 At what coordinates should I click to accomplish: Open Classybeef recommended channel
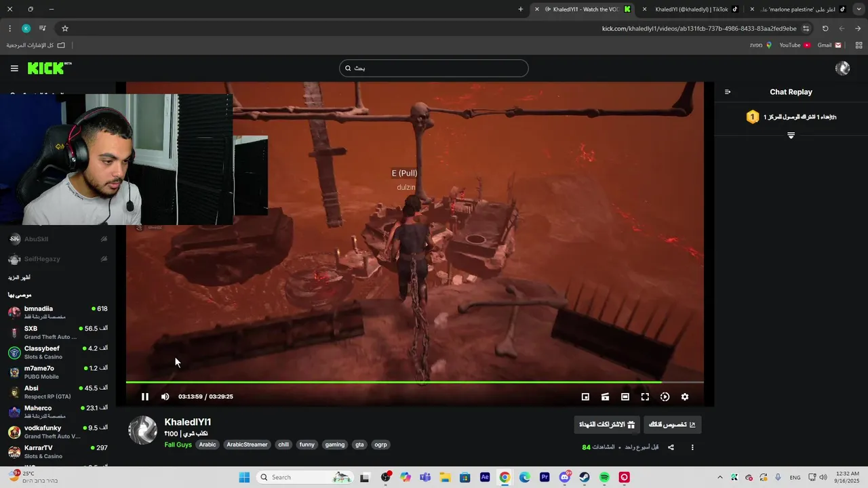pyautogui.click(x=58, y=352)
